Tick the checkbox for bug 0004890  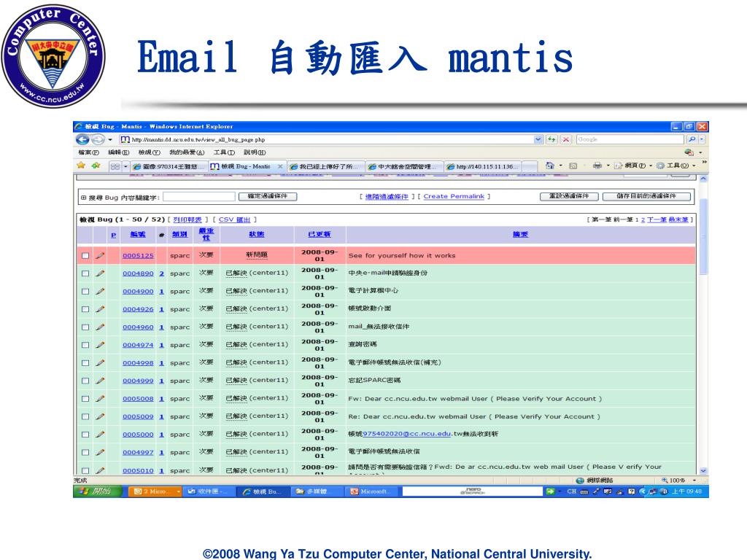(85, 273)
